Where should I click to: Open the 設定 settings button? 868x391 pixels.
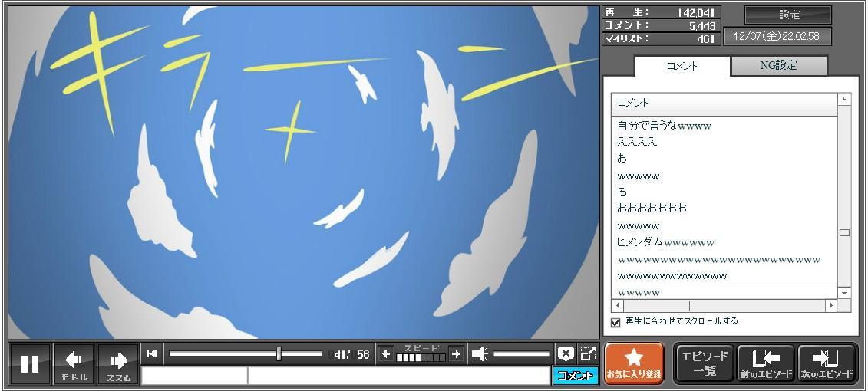click(x=788, y=15)
